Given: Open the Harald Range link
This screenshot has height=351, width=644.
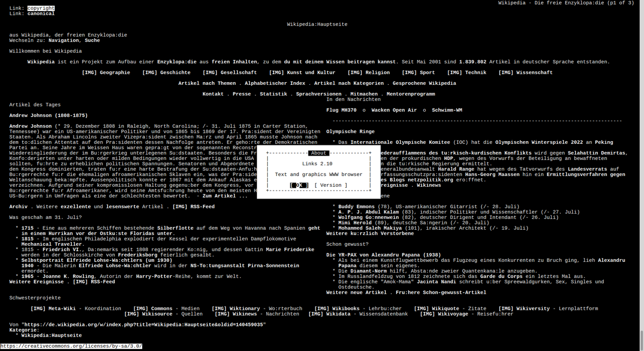Looking at the screenshot, I should pyautogui.click(x=456, y=169).
